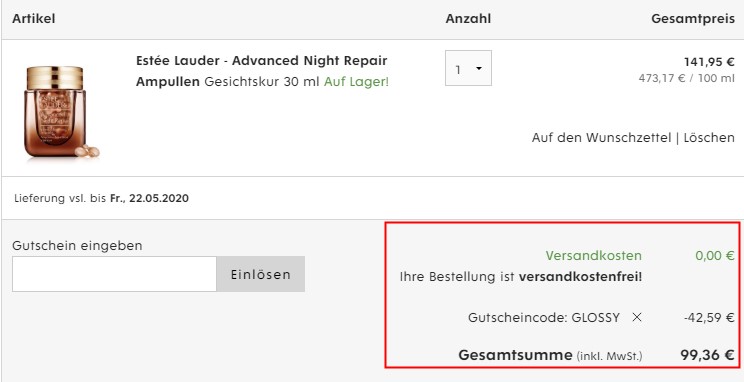The image size is (744, 382).
Task: Click the -42,59 € discount amount
Action: (x=709, y=317)
